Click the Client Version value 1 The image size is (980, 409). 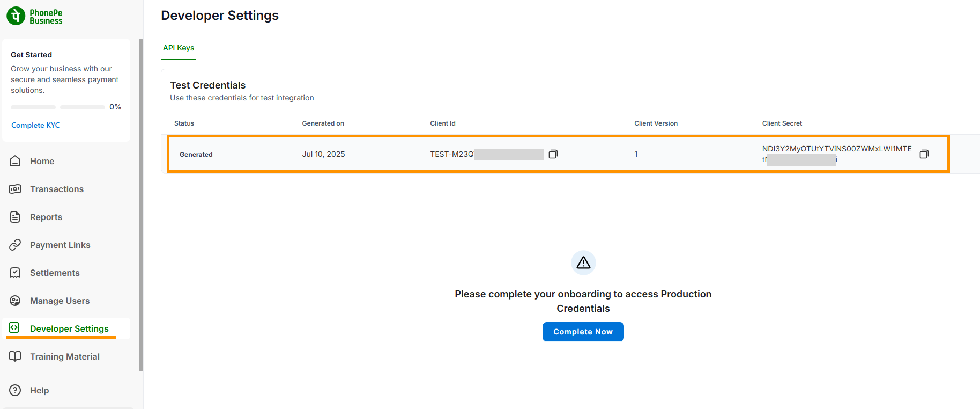636,154
